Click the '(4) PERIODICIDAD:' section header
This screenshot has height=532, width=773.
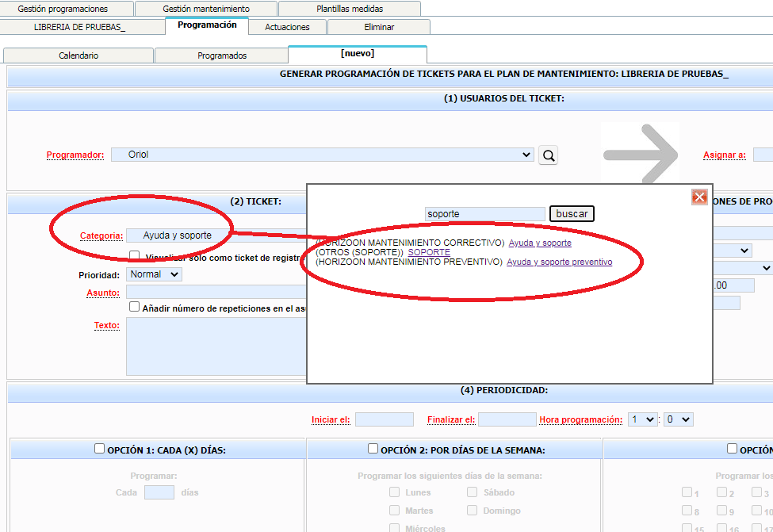pyautogui.click(x=503, y=391)
